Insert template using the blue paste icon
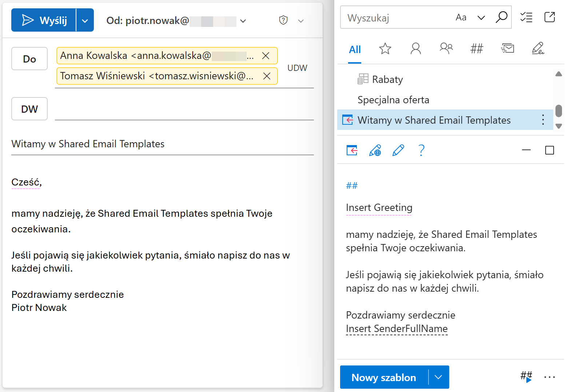Screen dimensions: 566x392 tap(351, 150)
